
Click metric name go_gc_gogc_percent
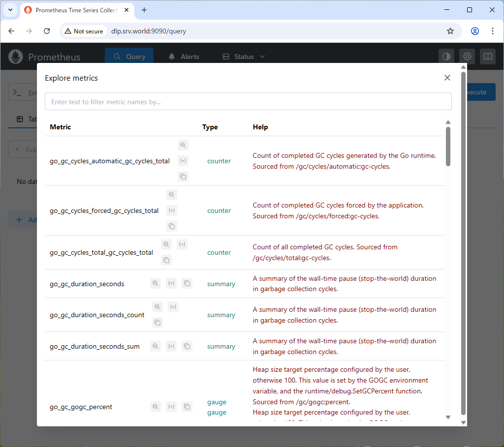point(81,407)
